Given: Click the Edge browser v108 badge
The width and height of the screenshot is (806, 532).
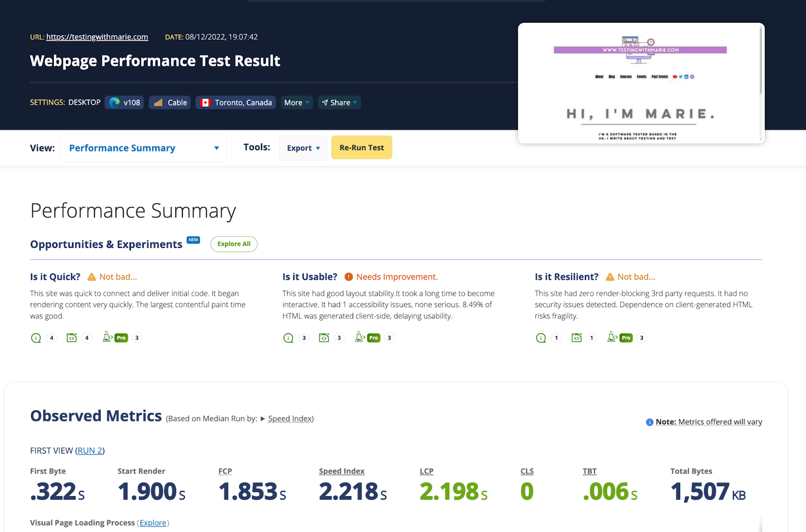Looking at the screenshot, I should point(124,102).
